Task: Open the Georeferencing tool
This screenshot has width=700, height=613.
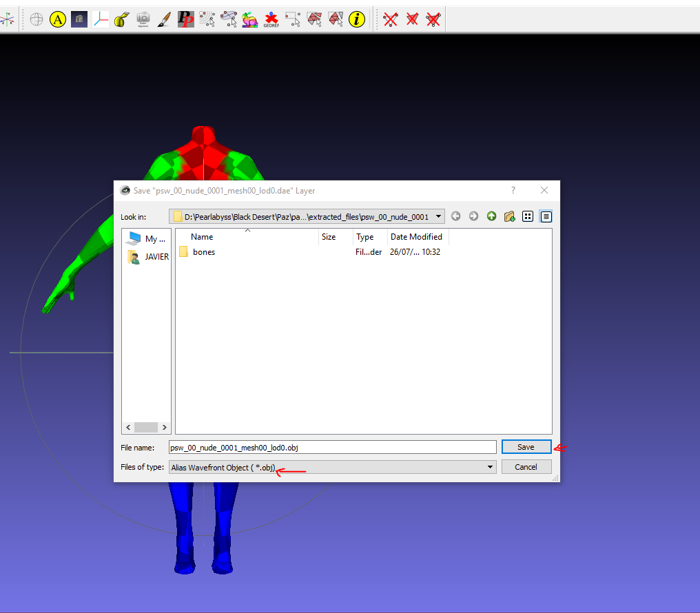Action: pyautogui.click(x=271, y=19)
